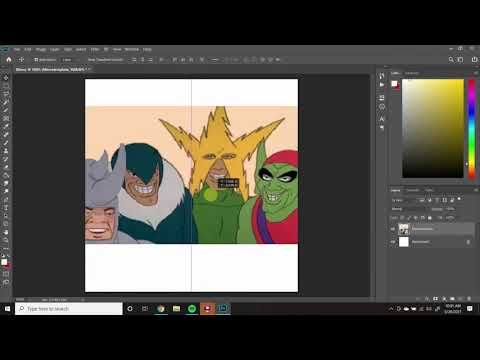Viewport: 480px width, 360px height.
Task: Switch to the Channels tab
Action: (413, 190)
